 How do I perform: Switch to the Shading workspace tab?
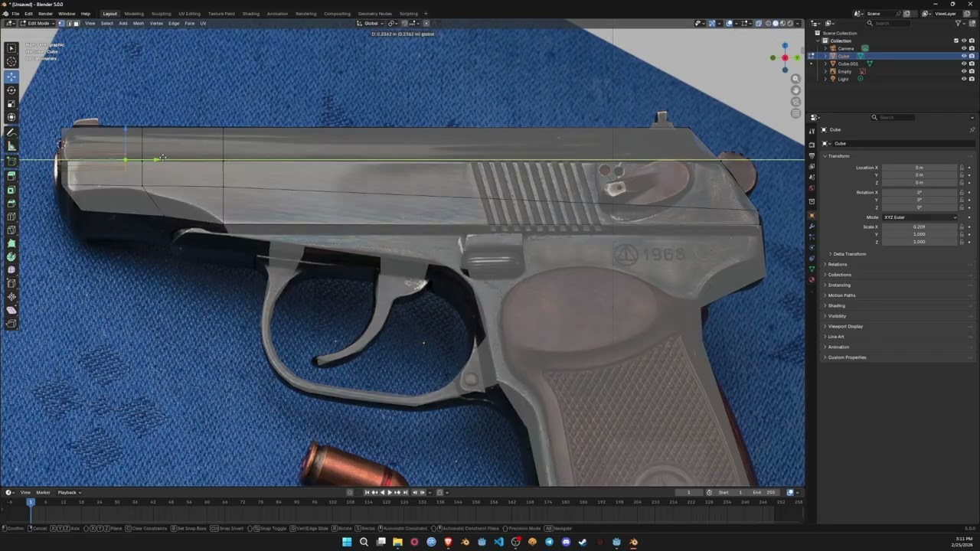tap(250, 14)
